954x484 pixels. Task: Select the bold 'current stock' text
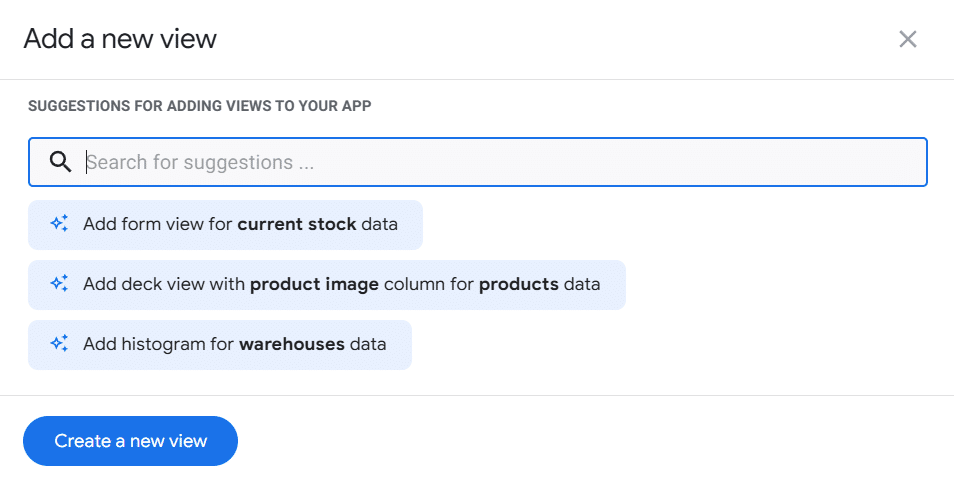pos(297,224)
